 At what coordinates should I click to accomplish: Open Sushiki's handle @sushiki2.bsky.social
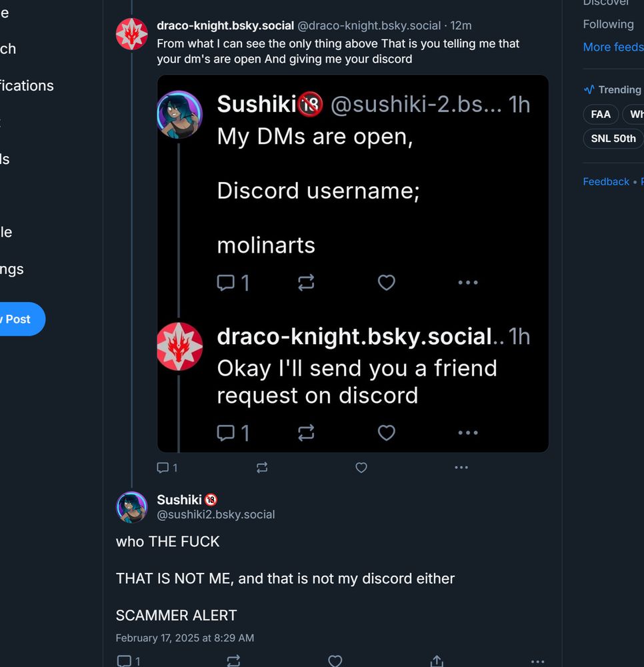pyautogui.click(x=216, y=514)
